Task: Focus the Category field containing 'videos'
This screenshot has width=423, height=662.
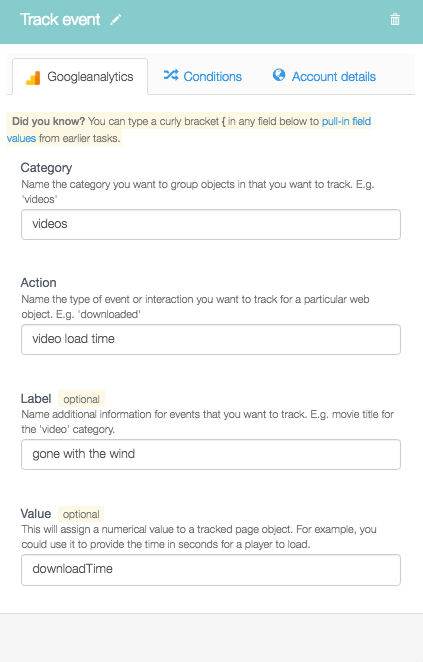Action: (211, 225)
